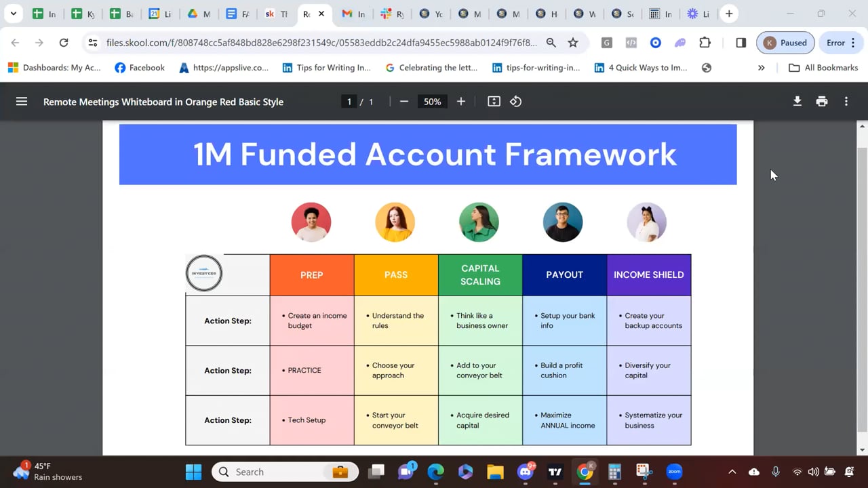Rotate the PDF page counterclockwise

[x=515, y=101]
